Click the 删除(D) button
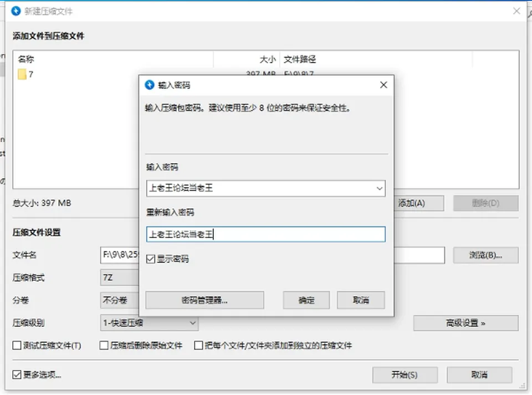This screenshot has width=532, height=395. [486, 203]
